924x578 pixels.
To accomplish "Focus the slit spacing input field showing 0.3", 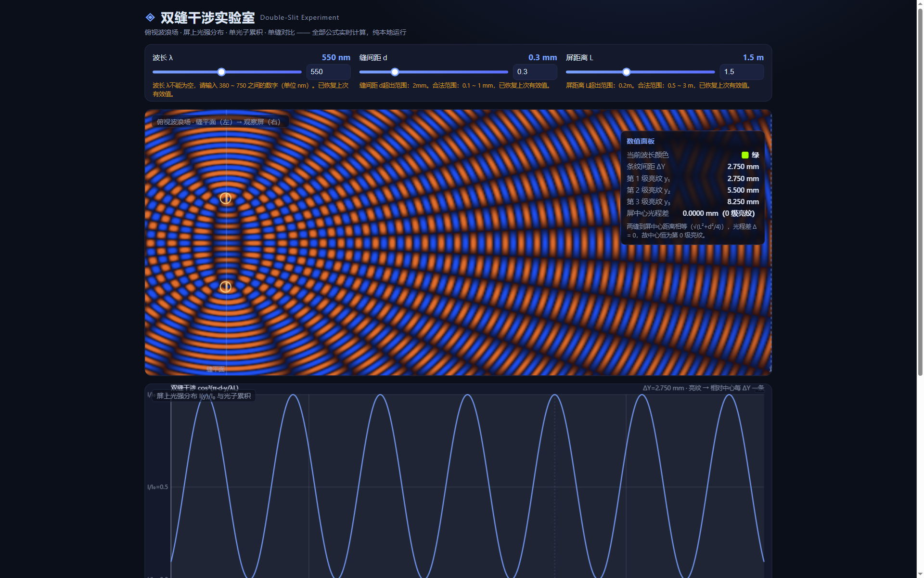I will tap(535, 72).
